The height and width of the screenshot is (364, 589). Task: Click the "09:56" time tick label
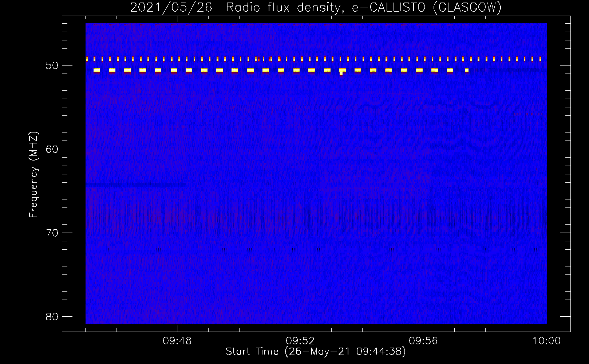tap(423, 341)
